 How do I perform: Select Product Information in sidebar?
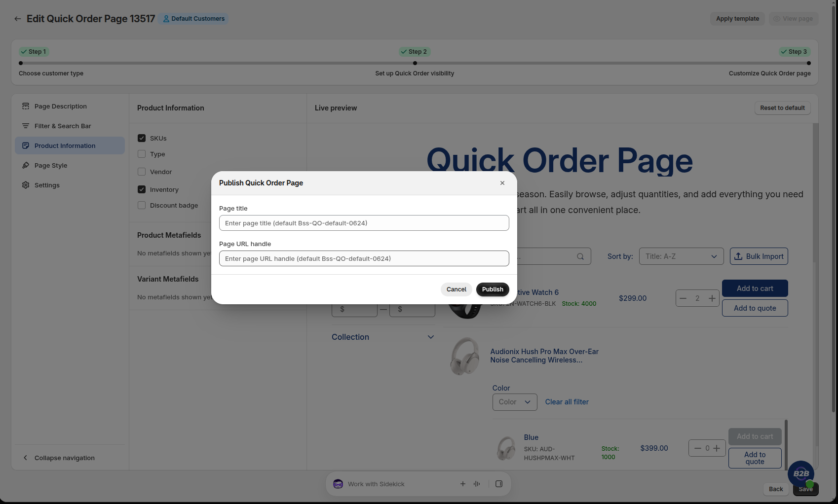(x=70, y=145)
